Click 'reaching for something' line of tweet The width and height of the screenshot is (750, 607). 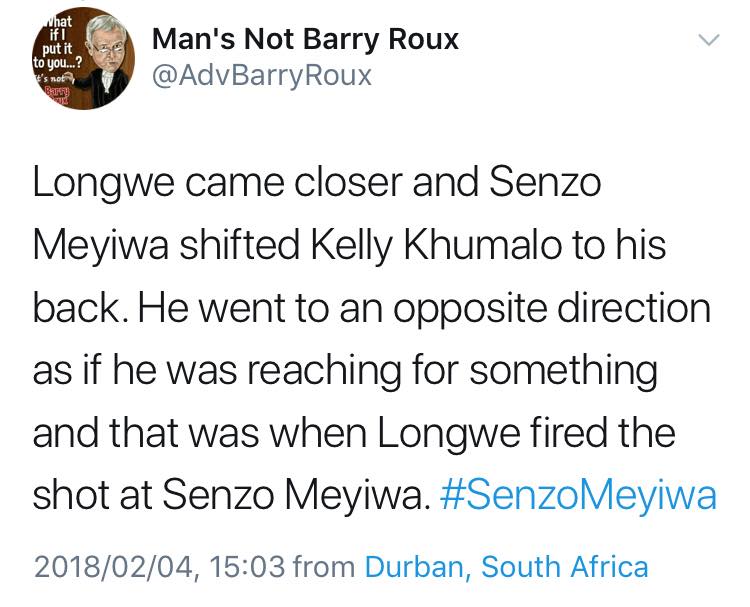(452, 371)
